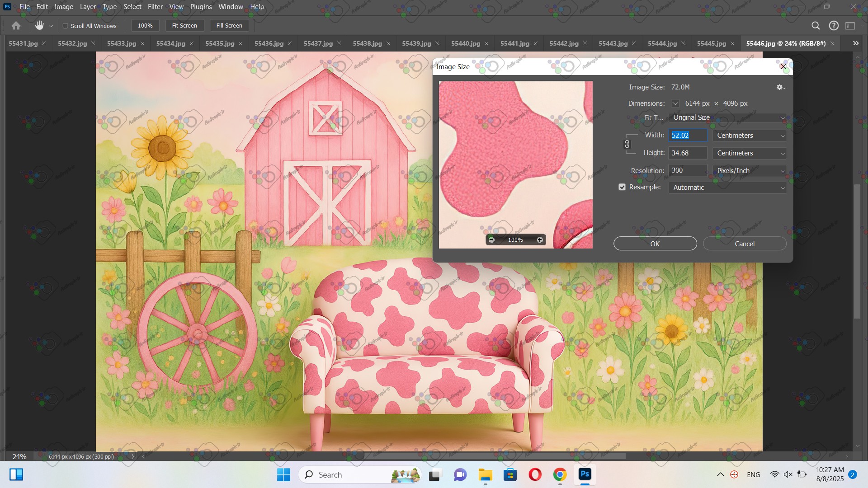Select the Hand tool icon

click(39, 26)
